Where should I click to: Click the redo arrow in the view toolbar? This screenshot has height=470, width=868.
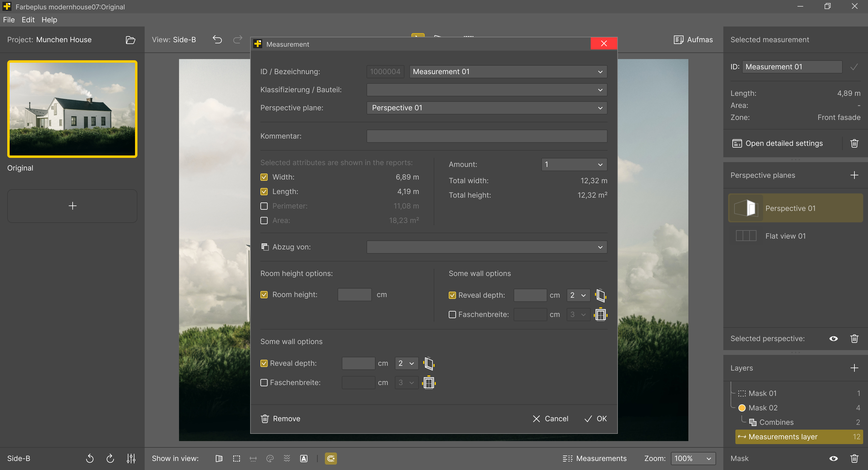click(237, 40)
